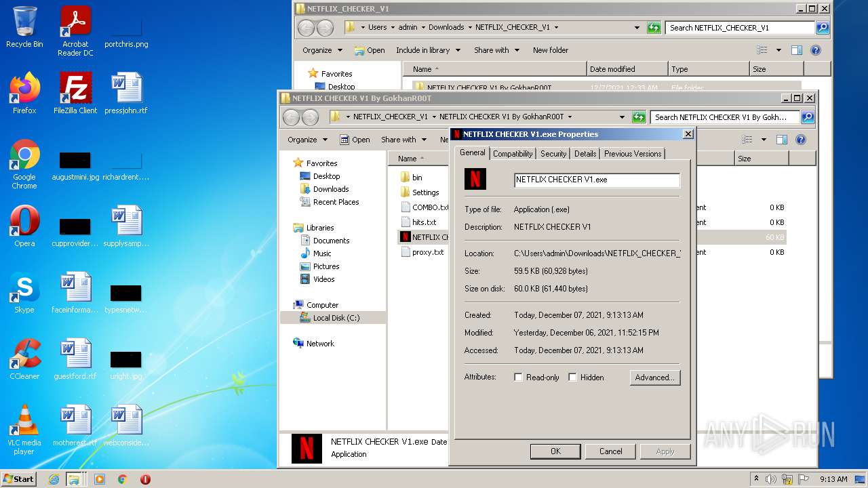868x488 pixels.
Task: Open pressjohn.rtf on the desktop
Action: pyautogui.click(x=126, y=93)
